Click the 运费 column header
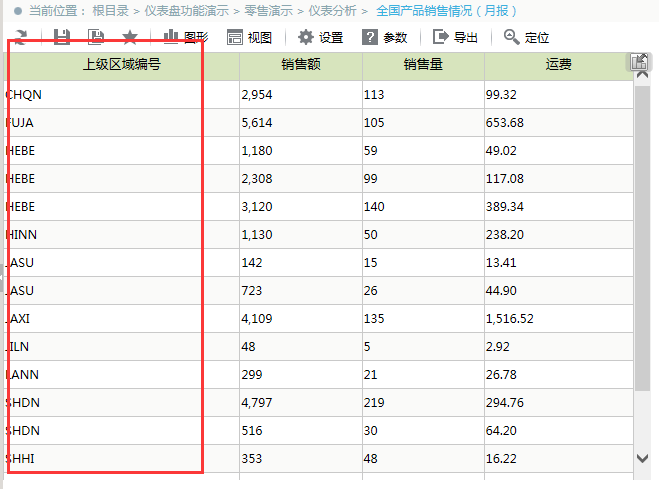The image size is (659, 489). [559, 64]
